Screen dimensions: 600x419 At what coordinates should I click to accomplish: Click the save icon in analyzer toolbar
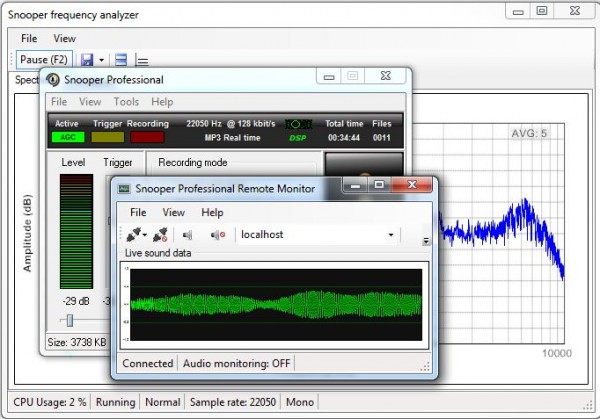pos(87,60)
